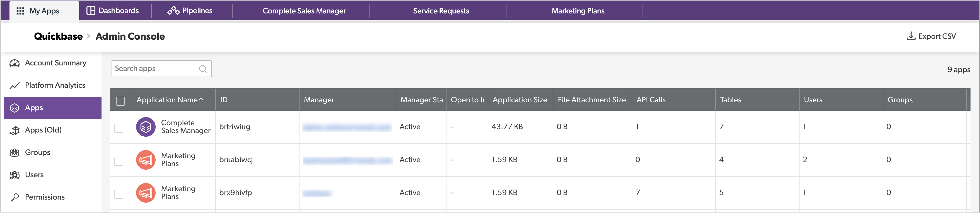Check the Complete Sales Manager row checkbox
This screenshot has height=213, width=980.
(119, 128)
